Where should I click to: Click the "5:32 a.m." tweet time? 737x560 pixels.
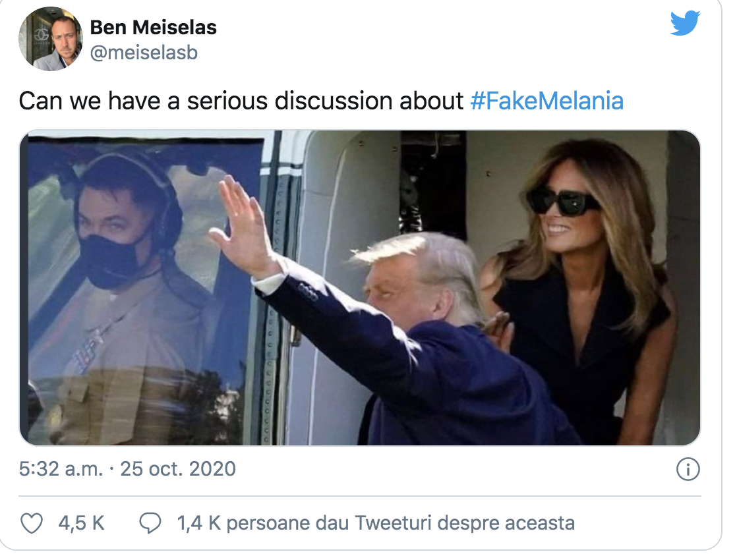(x=61, y=469)
